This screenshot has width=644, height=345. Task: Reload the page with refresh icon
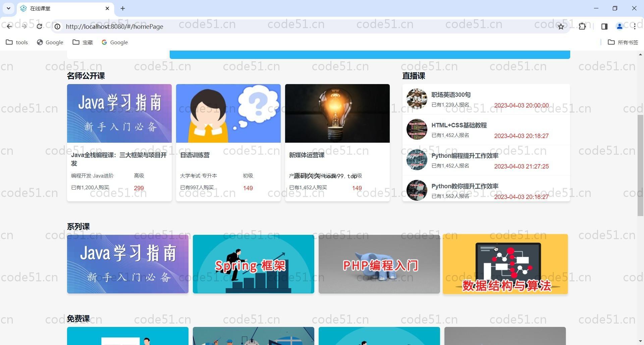pyautogui.click(x=39, y=26)
